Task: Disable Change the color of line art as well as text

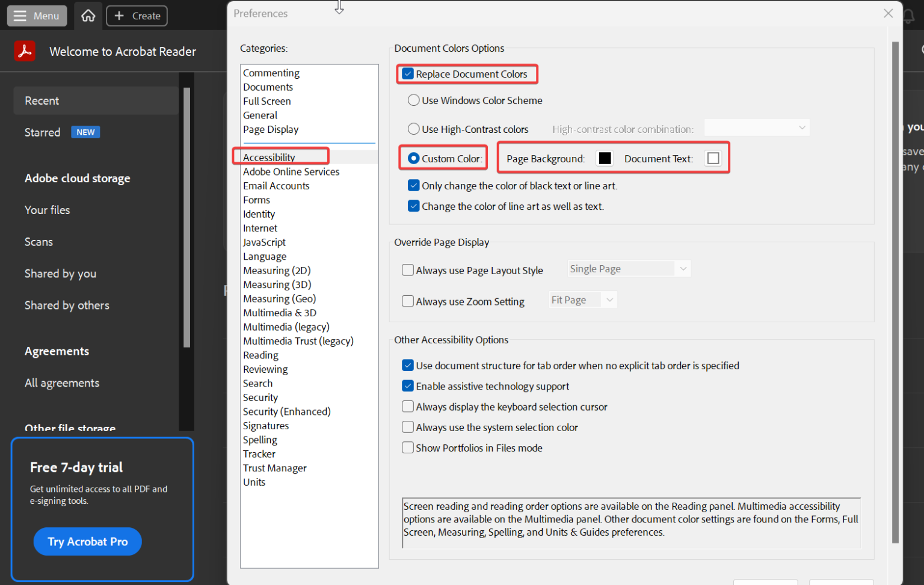Action: [413, 206]
